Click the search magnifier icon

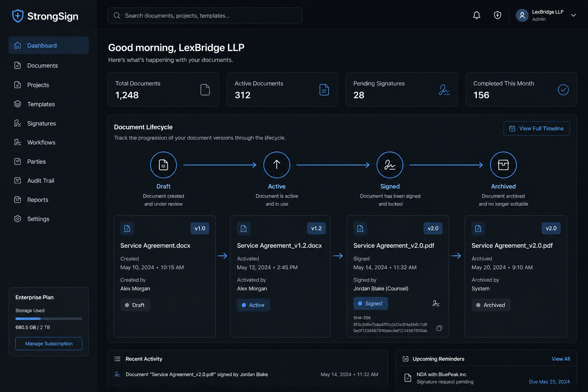pos(117,16)
